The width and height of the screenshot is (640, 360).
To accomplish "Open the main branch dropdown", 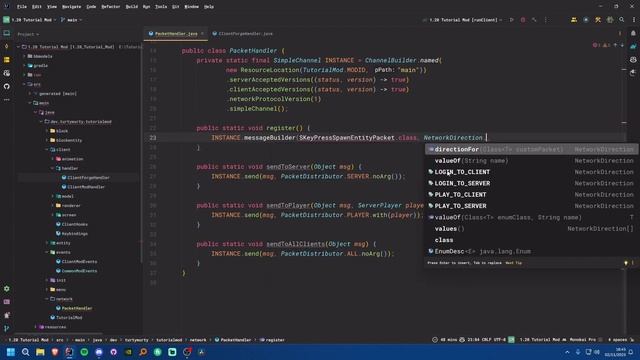I will (x=71, y=20).
